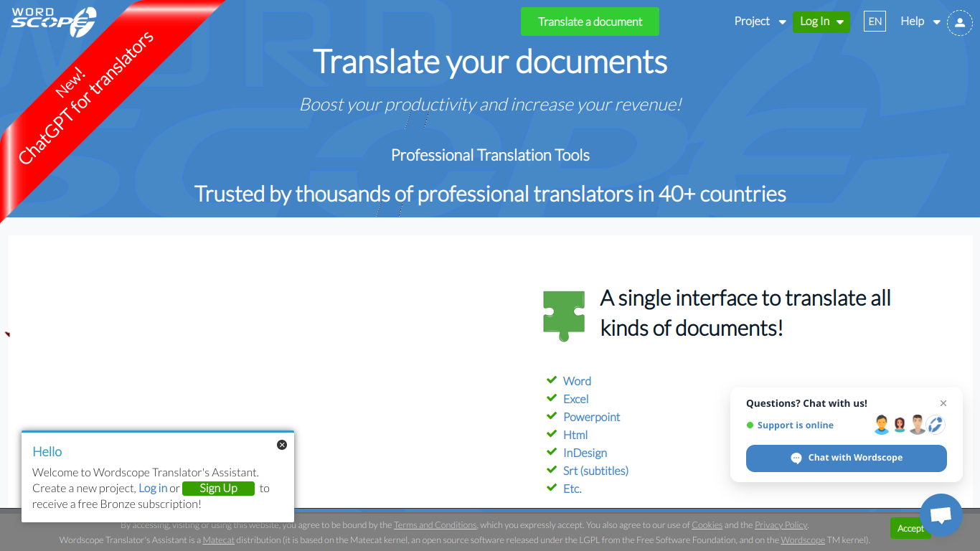Click the checkmark next to Excel
Image resolution: width=980 pixels, height=551 pixels.
pos(552,397)
